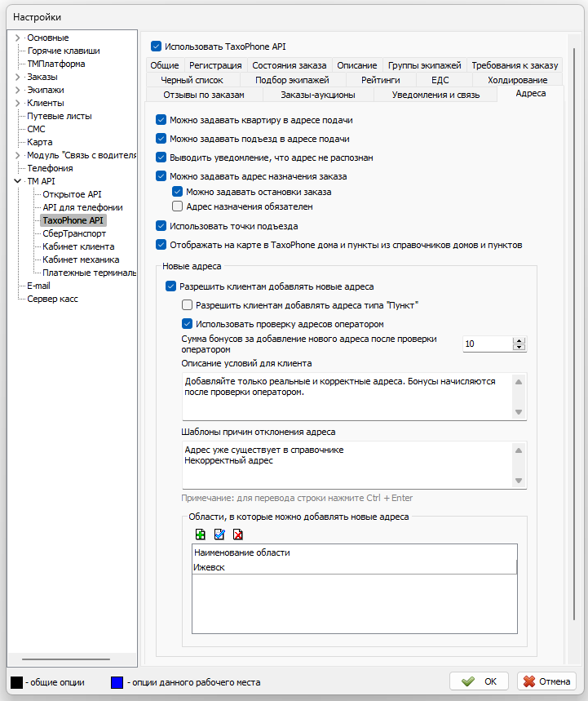Image resolution: width=588 pixels, height=701 pixels.
Task: Expand the Клиенты tree node
Action: point(17,103)
